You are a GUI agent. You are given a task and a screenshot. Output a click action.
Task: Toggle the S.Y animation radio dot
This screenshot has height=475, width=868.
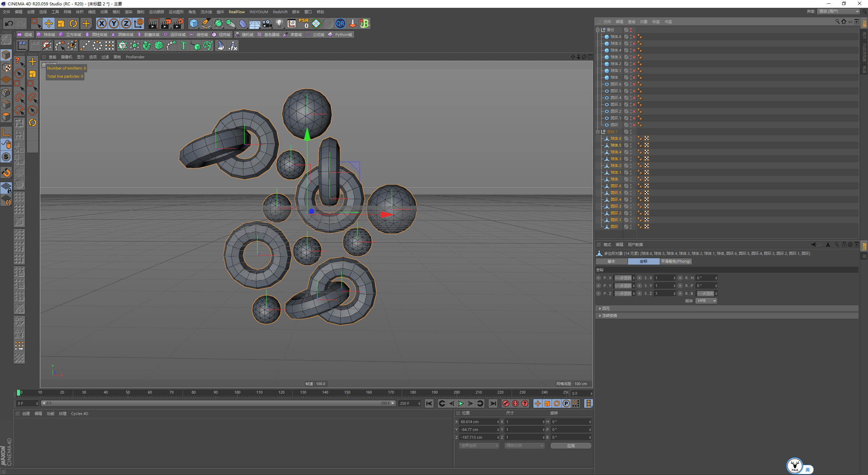[x=639, y=286]
